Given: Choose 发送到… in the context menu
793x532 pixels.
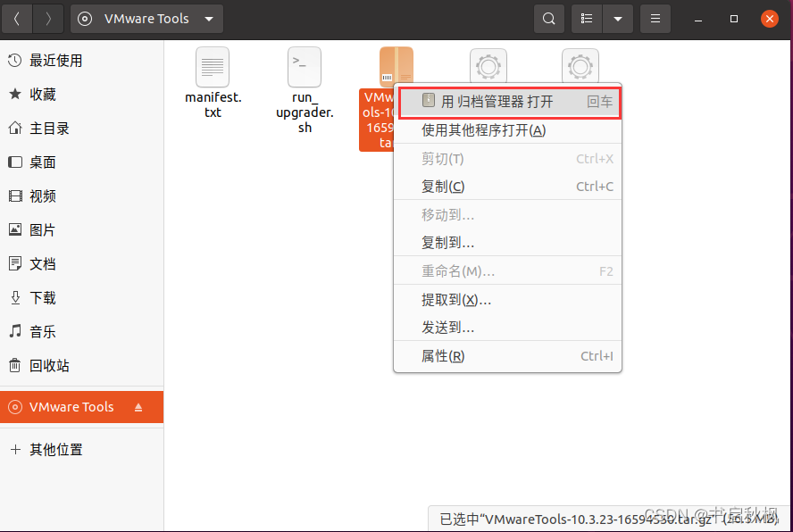Looking at the screenshot, I should (x=507, y=328).
